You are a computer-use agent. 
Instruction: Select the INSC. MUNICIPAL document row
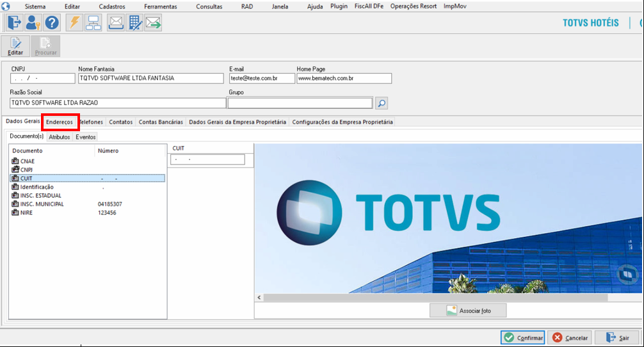coord(87,204)
